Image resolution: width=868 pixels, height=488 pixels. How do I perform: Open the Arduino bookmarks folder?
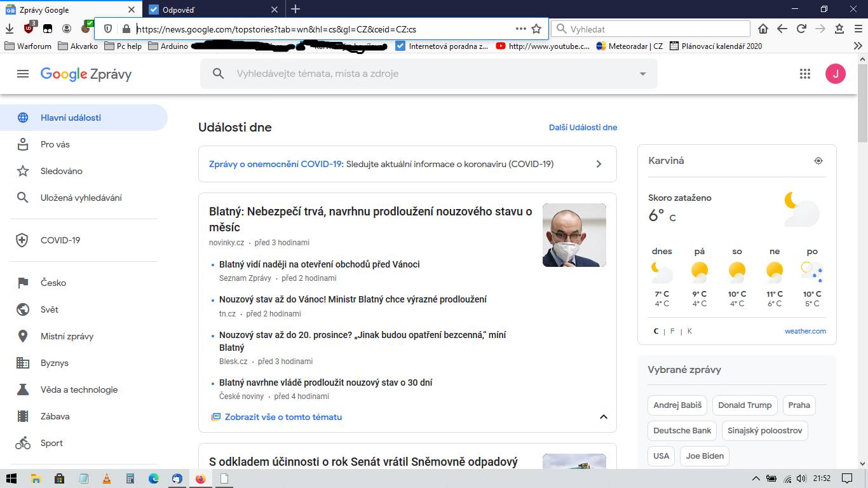(x=168, y=46)
